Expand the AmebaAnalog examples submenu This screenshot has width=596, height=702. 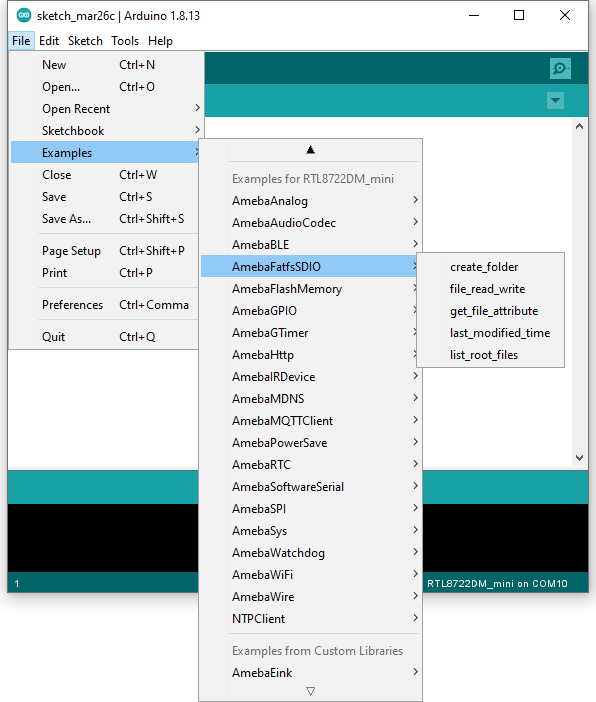coord(310,201)
